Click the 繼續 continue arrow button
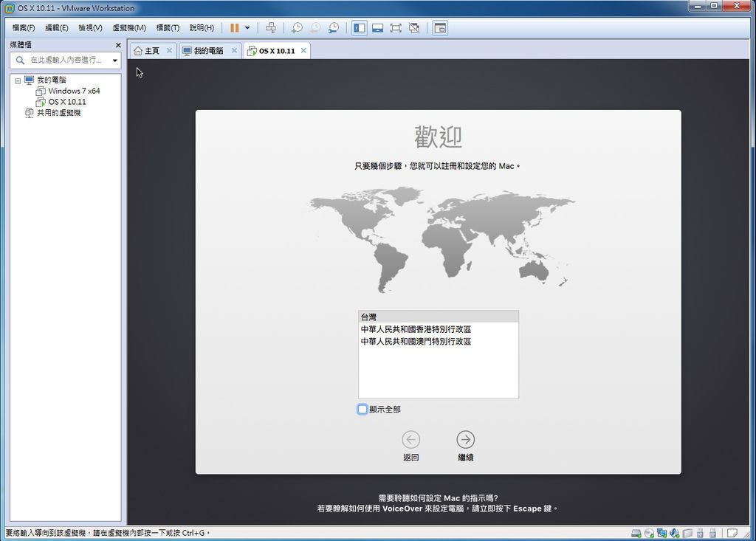The image size is (756, 541). [465, 440]
